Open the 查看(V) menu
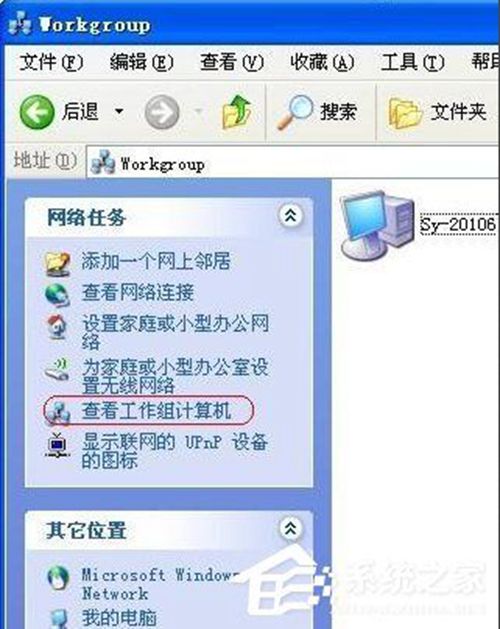Viewport: 500px width, 629px height. [x=232, y=62]
